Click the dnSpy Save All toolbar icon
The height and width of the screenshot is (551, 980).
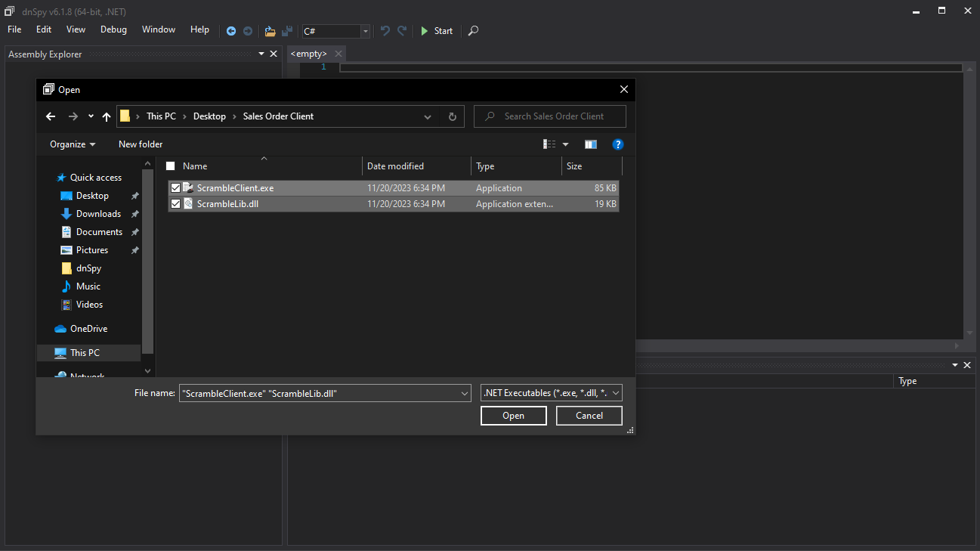pos(287,31)
